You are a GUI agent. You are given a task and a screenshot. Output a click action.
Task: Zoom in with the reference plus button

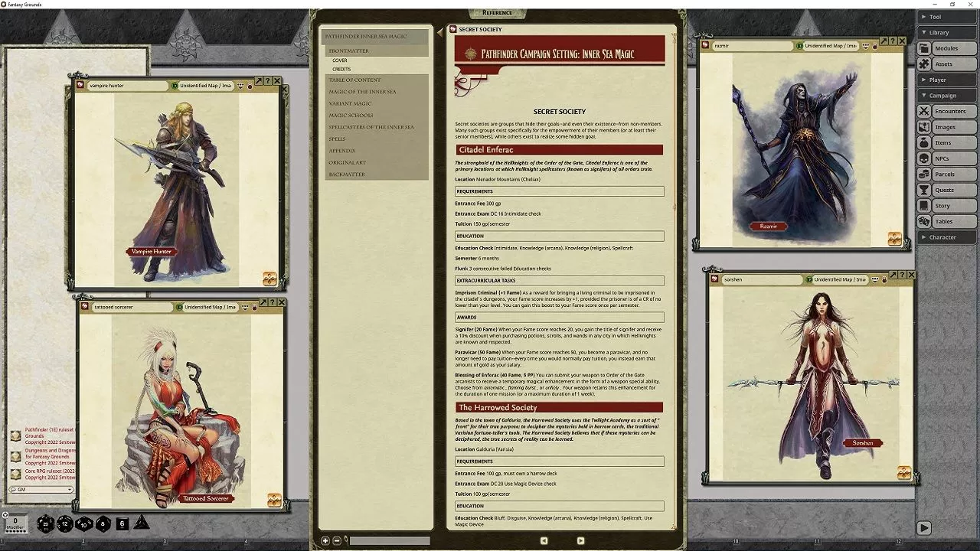pyautogui.click(x=325, y=540)
